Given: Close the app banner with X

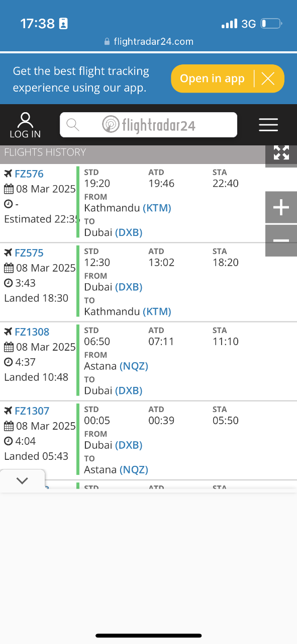Looking at the screenshot, I should (x=268, y=78).
